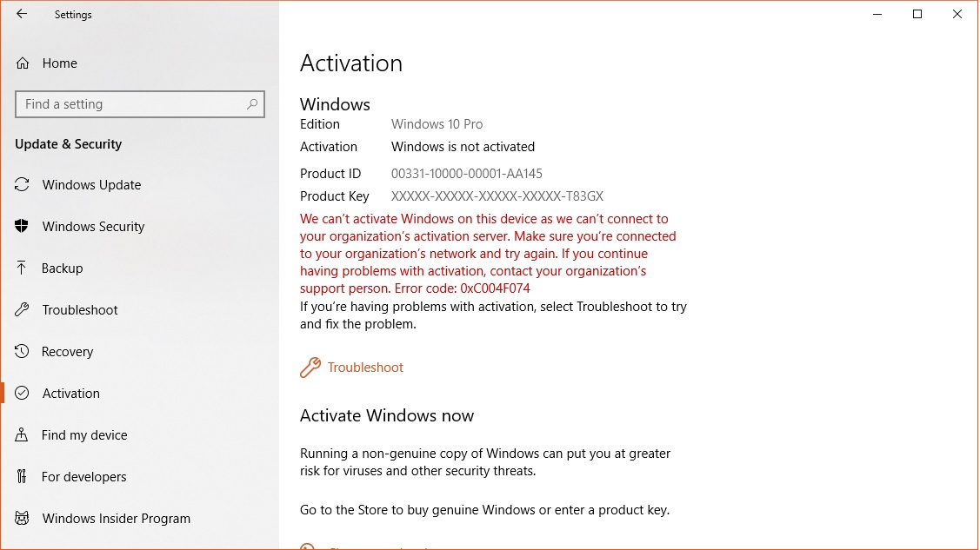Click the orange Troubleshoot link

365,367
